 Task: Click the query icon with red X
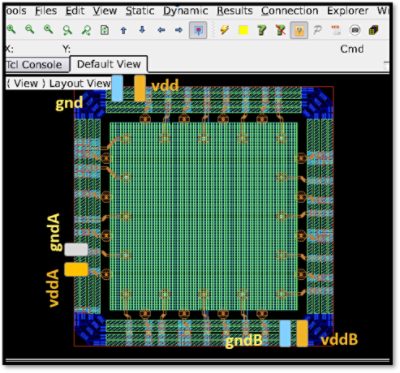point(281,31)
